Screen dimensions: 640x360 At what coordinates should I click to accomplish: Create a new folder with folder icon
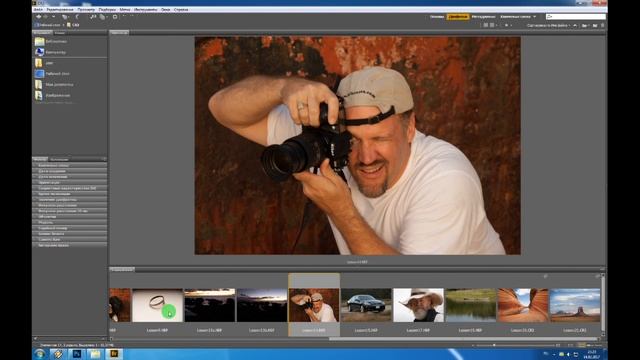point(595,25)
